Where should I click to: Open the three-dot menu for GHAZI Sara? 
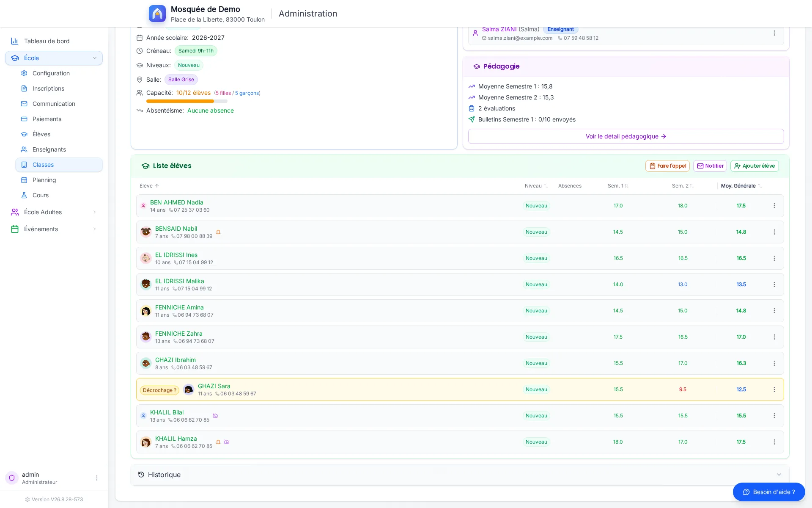[x=774, y=389]
